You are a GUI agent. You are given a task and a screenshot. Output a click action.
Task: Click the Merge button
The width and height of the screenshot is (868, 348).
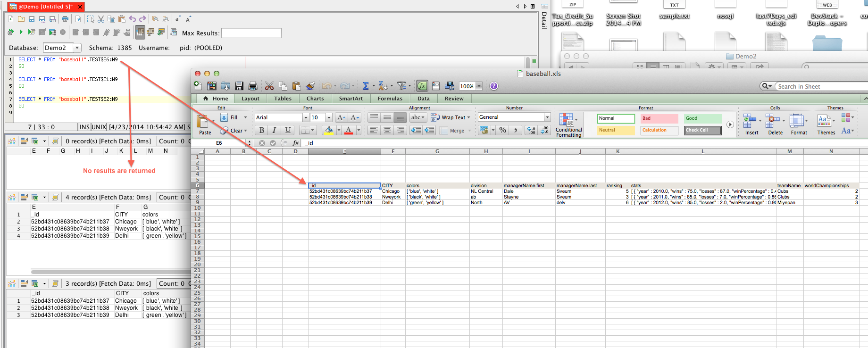(x=455, y=131)
